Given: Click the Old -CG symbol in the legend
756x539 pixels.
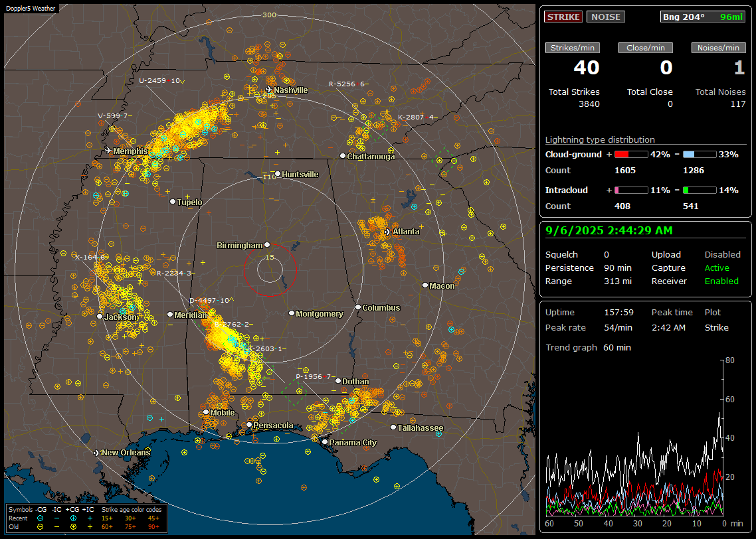Looking at the screenshot, I should (x=41, y=527).
